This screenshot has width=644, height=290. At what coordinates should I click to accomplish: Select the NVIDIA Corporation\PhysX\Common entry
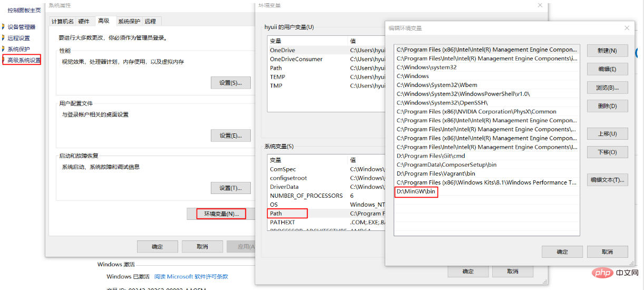(x=486, y=112)
